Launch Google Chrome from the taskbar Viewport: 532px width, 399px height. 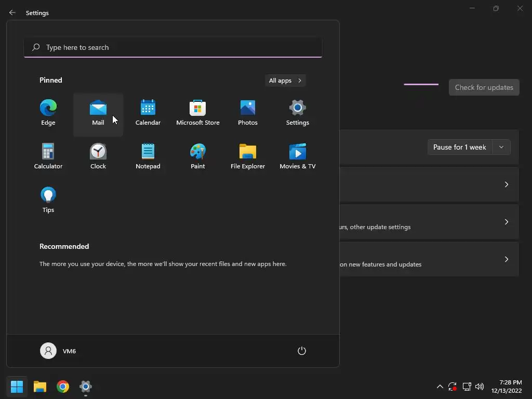click(x=63, y=387)
